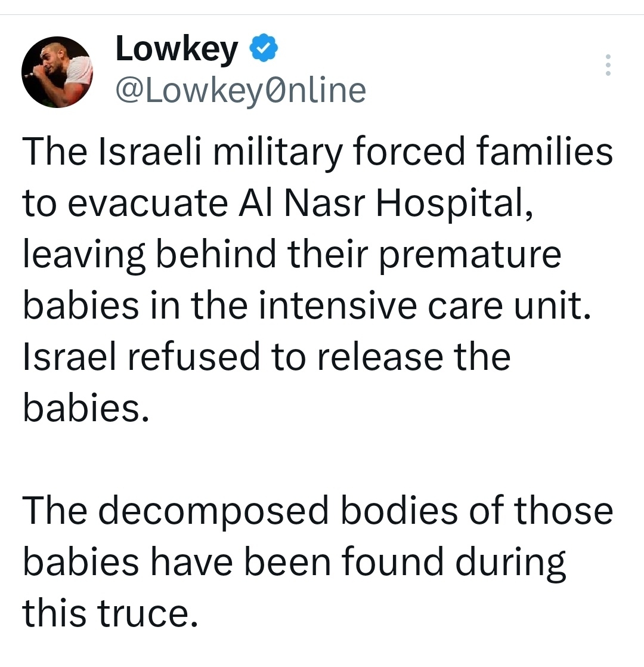644x667 pixels.
Task: Click the line "Israel refused to release the"
Action: click(x=267, y=357)
